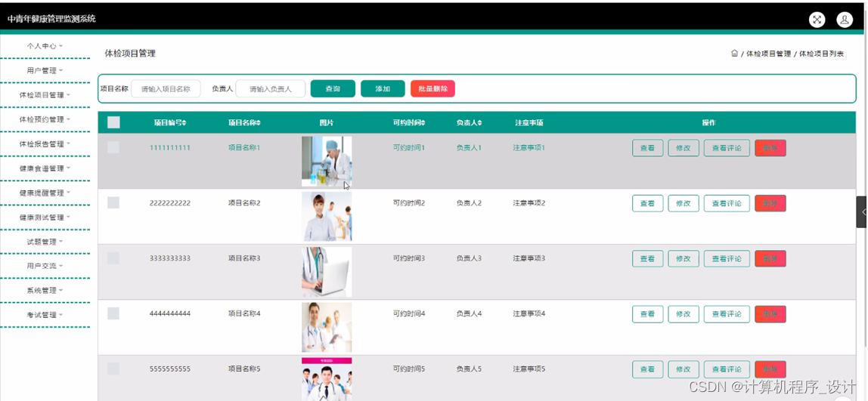Expand the 健康食谱管理 sidebar menu
This screenshot has height=401, width=868.
pyautogui.click(x=45, y=168)
